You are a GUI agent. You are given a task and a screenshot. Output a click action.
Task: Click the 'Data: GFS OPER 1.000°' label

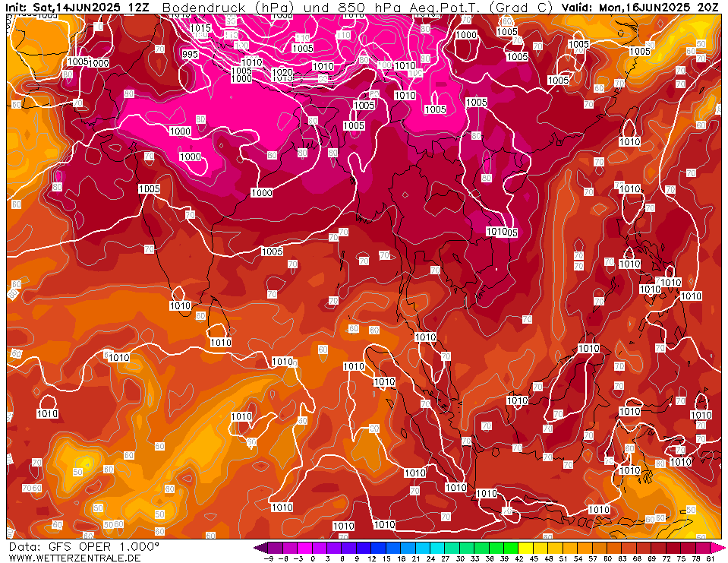(84, 547)
